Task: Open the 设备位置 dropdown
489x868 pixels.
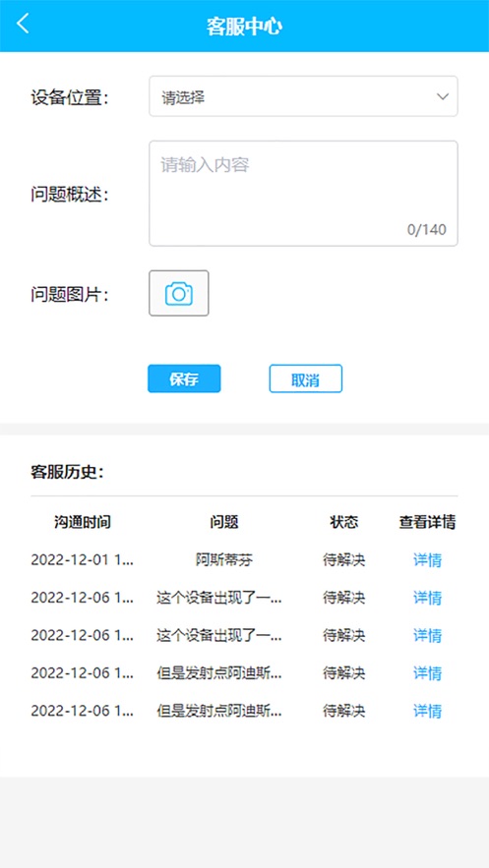Action: (x=303, y=96)
